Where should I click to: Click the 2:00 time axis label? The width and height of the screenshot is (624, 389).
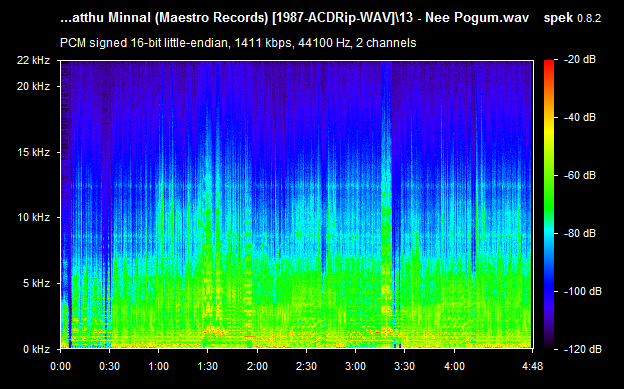[x=257, y=366]
